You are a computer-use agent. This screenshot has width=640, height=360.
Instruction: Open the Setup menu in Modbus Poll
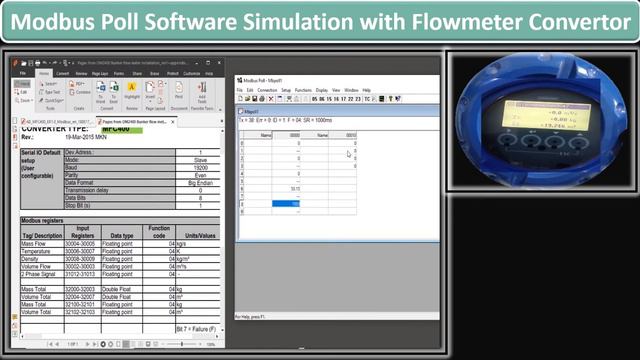pyautogui.click(x=286, y=90)
